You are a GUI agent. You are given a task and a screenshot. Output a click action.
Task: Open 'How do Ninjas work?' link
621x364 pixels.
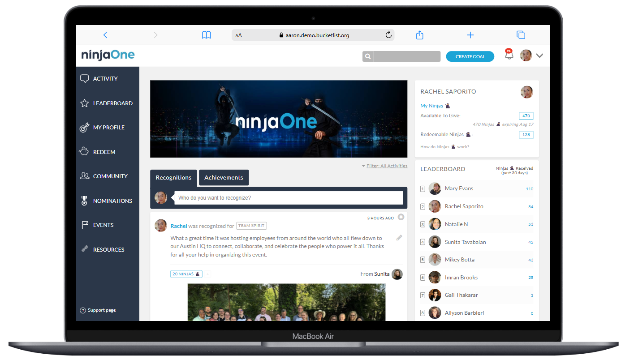tap(444, 147)
